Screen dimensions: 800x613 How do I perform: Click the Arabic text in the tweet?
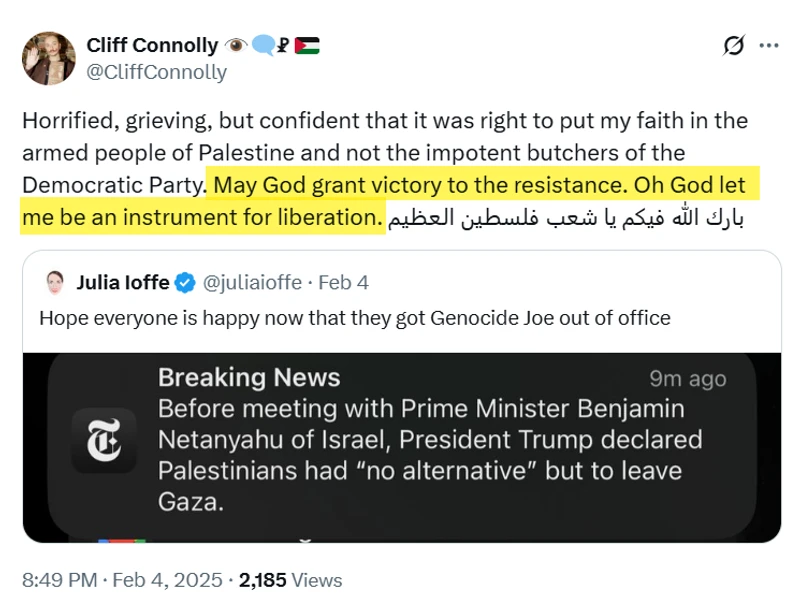click(x=565, y=217)
